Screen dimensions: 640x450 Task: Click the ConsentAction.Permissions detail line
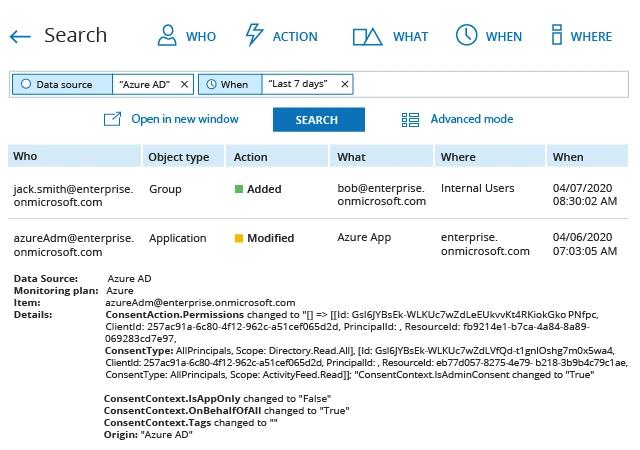point(352,315)
